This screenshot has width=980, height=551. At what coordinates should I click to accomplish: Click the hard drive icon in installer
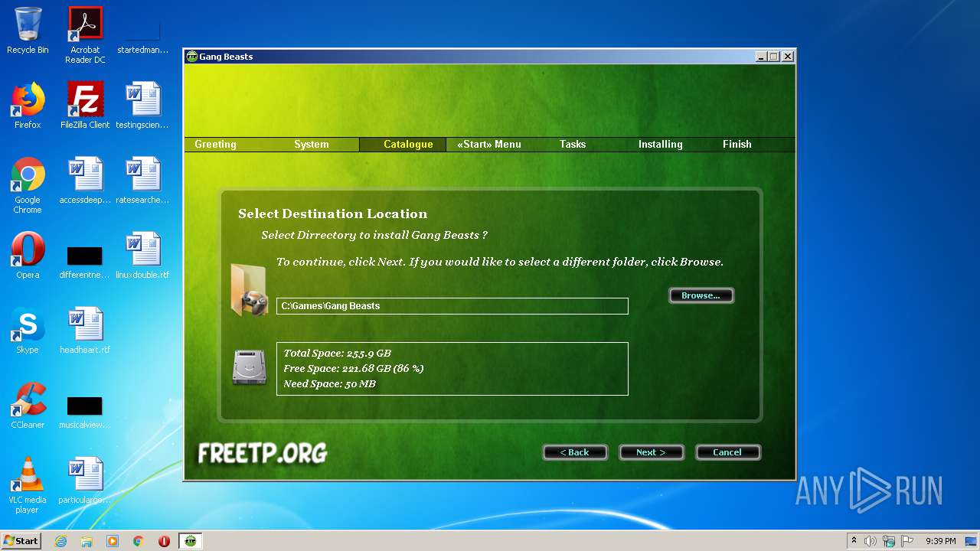250,368
